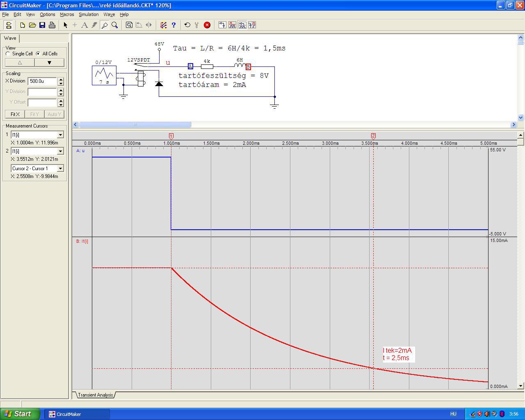Click the Y Division up spinner
Screen dimensions: 525x420
coord(61,90)
